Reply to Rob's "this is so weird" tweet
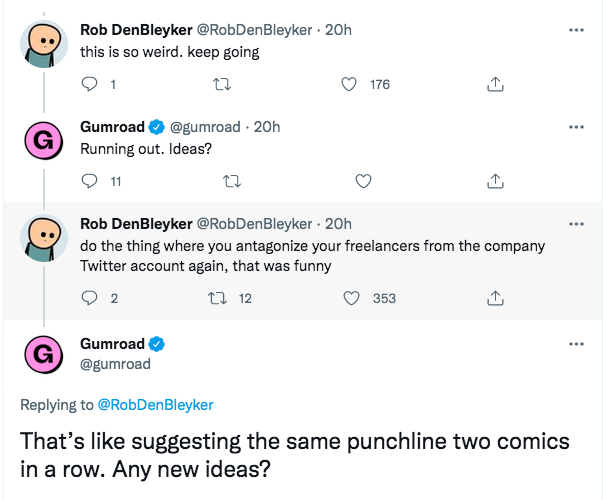This screenshot has width=603, height=500. click(x=90, y=85)
